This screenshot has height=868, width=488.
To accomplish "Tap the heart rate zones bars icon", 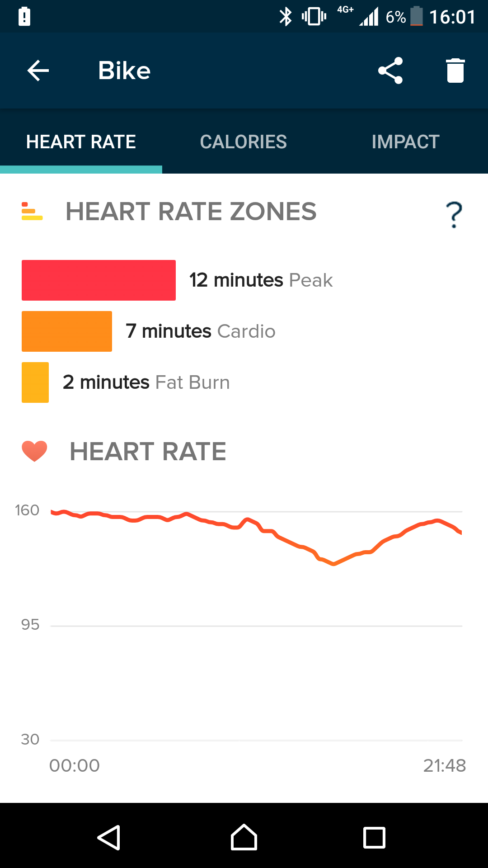I will coord(32,212).
